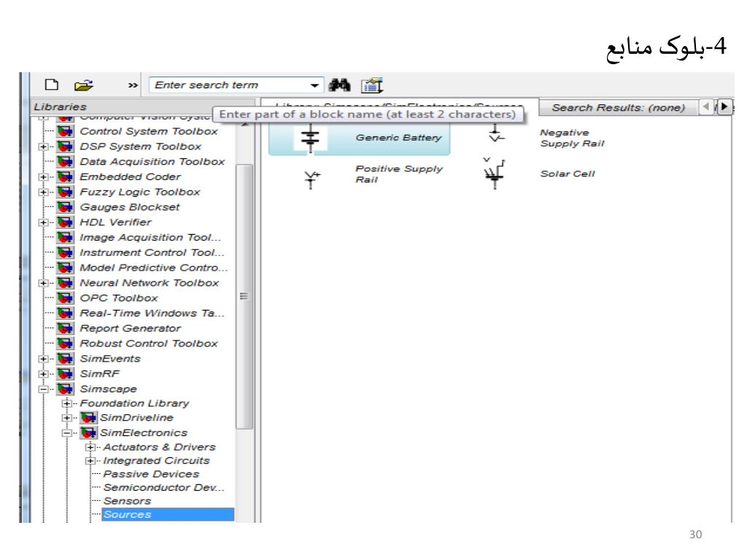This screenshot has width=747, height=560.
Task: Click the tab scroll right arrow
Action: pos(724,106)
